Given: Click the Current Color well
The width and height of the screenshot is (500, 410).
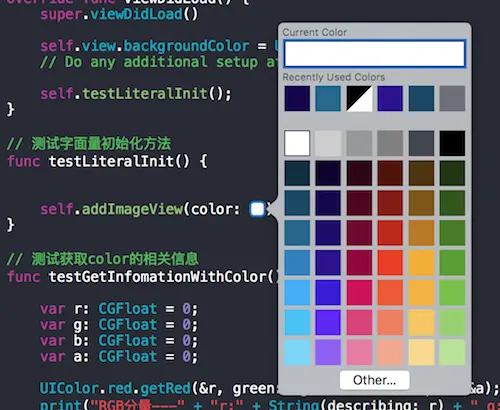Looking at the screenshot, I should tap(375, 54).
